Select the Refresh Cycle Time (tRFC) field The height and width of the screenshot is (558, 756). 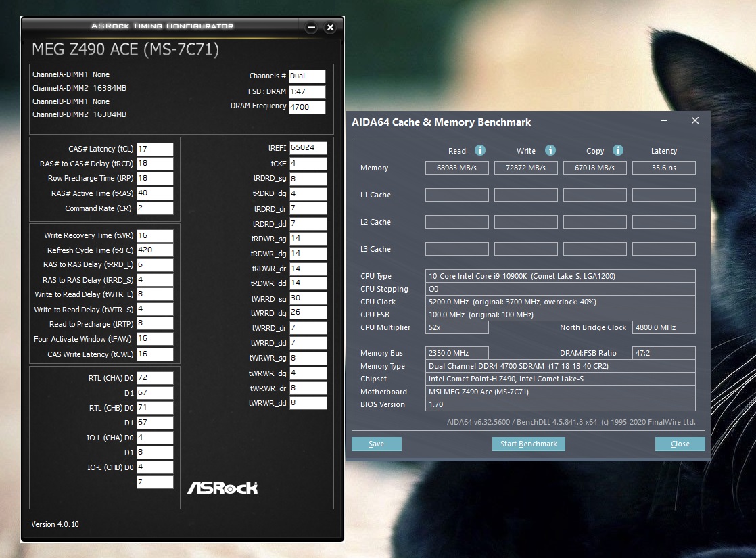click(x=155, y=250)
